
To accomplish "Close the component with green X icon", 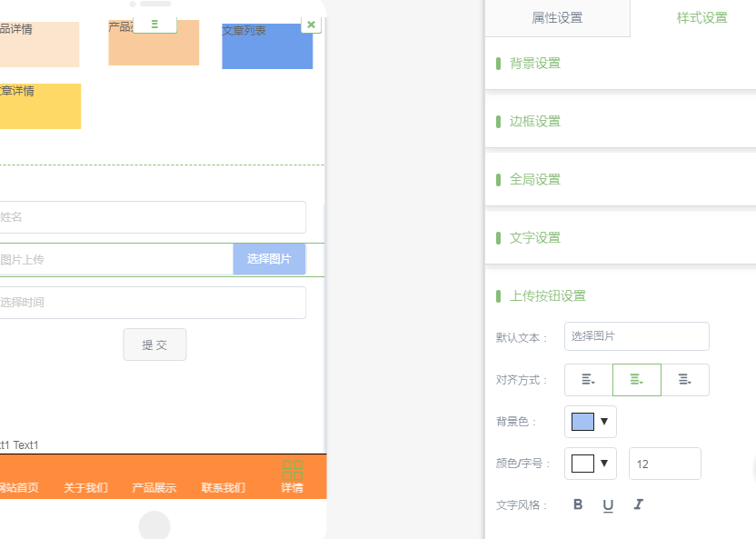I will pyautogui.click(x=311, y=25).
